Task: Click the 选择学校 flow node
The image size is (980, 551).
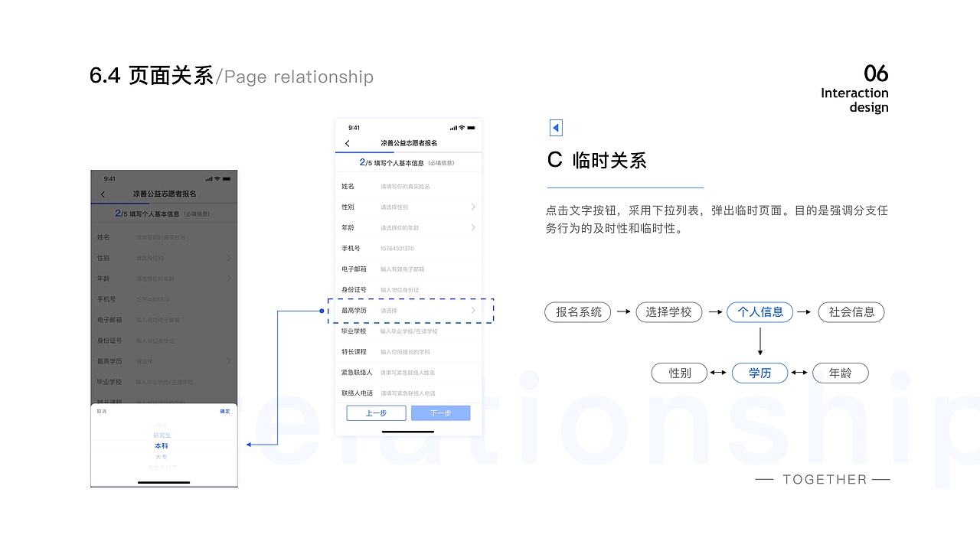Action: pyautogui.click(x=668, y=311)
